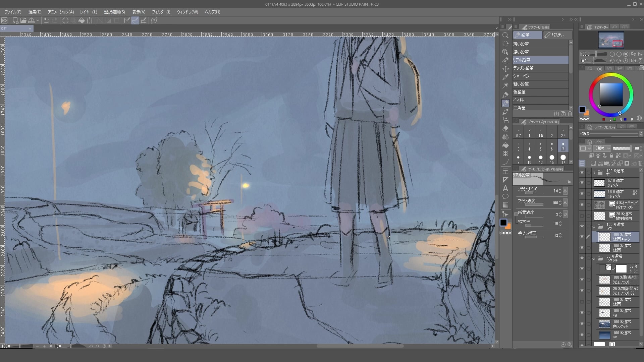This screenshot has width=644, height=362.
Task: Open the save options dropdown arrow
Action: [x=38, y=20]
